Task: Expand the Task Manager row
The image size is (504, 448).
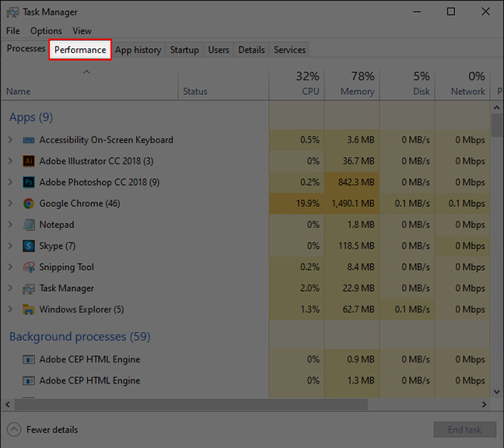Action: pyautogui.click(x=10, y=289)
